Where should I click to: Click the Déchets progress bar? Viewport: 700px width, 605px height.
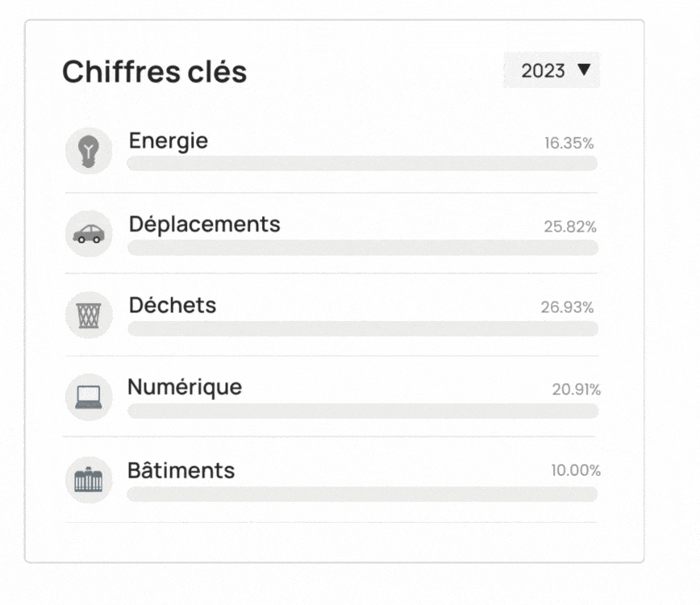click(x=362, y=329)
